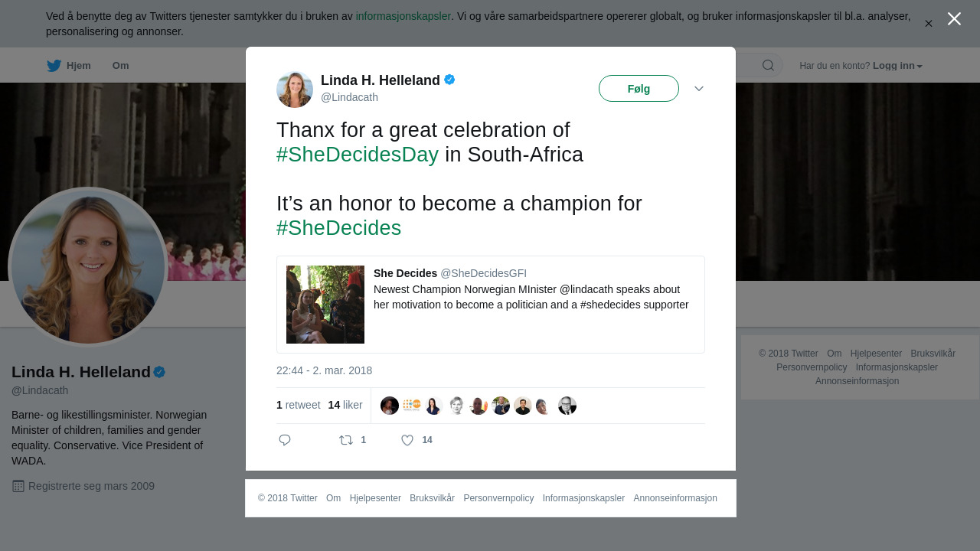
Task: Like the tweet with heart icon
Action: click(x=407, y=440)
